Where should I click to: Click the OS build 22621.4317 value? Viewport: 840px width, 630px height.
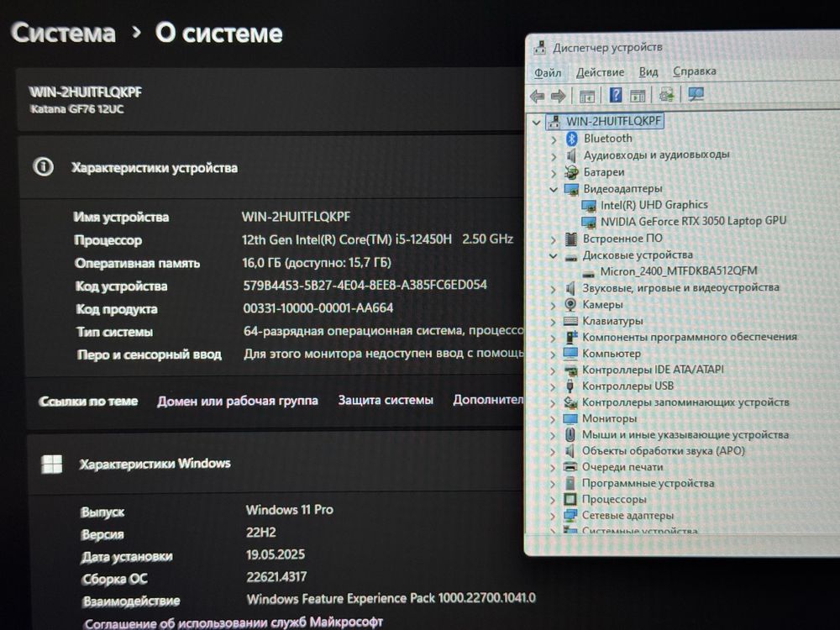click(276, 577)
